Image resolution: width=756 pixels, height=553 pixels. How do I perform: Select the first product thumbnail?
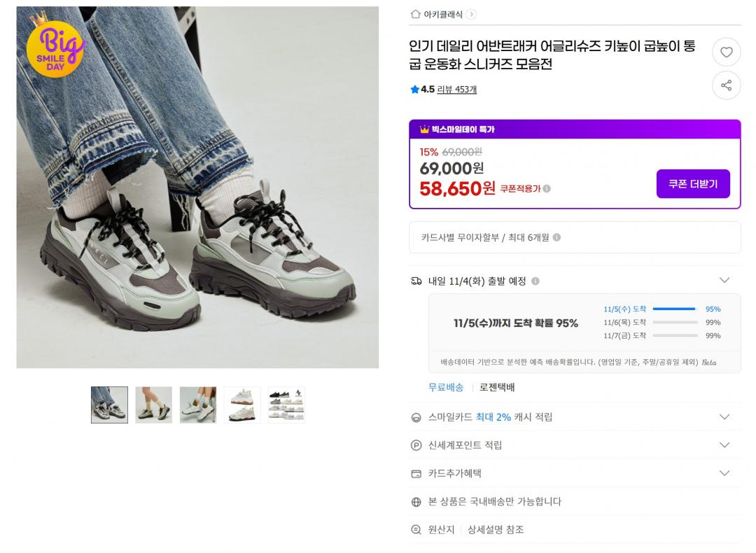[109, 405]
